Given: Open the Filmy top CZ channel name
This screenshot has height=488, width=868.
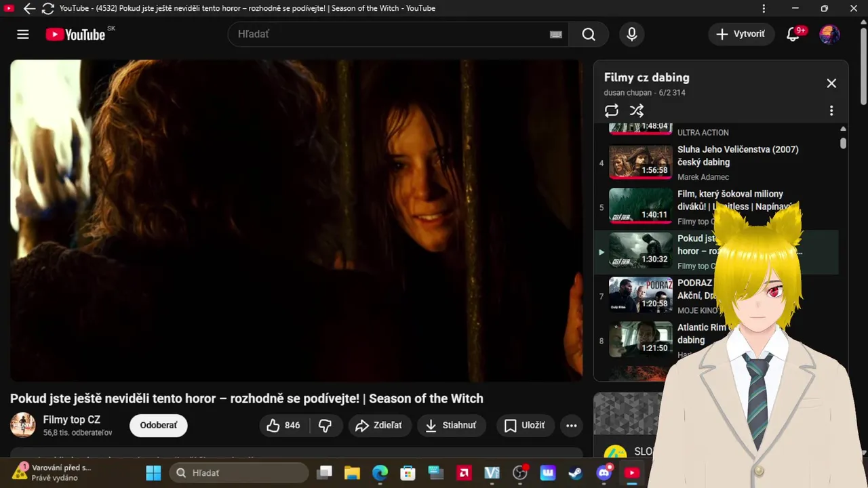Looking at the screenshot, I should coord(72,420).
